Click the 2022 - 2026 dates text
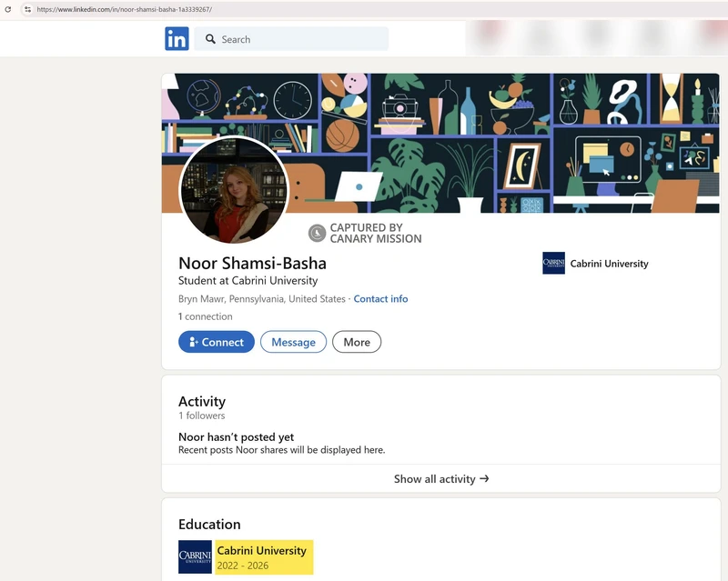Screen dimensions: 728x581 (243, 566)
